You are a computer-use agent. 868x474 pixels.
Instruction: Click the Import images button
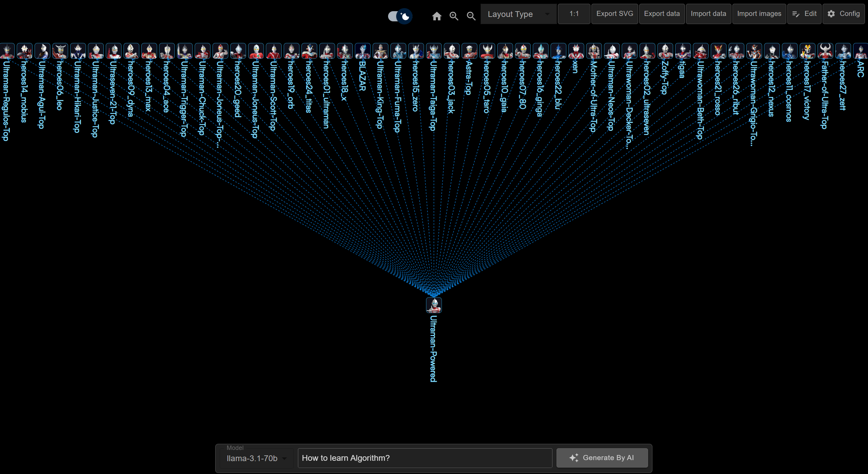coord(759,14)
